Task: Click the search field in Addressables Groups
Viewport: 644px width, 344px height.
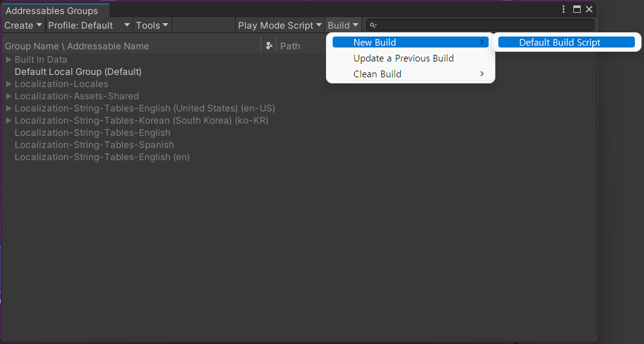Action: point(480,26)
